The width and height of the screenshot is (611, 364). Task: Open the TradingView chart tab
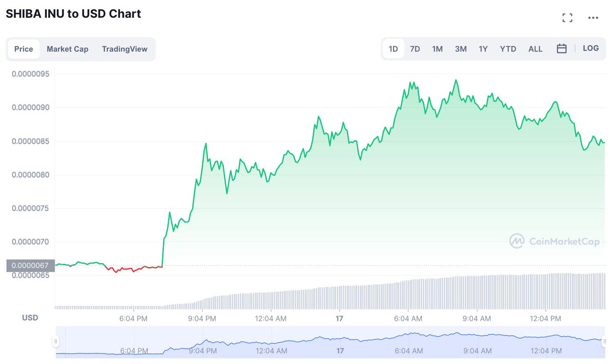click(125, 49)
